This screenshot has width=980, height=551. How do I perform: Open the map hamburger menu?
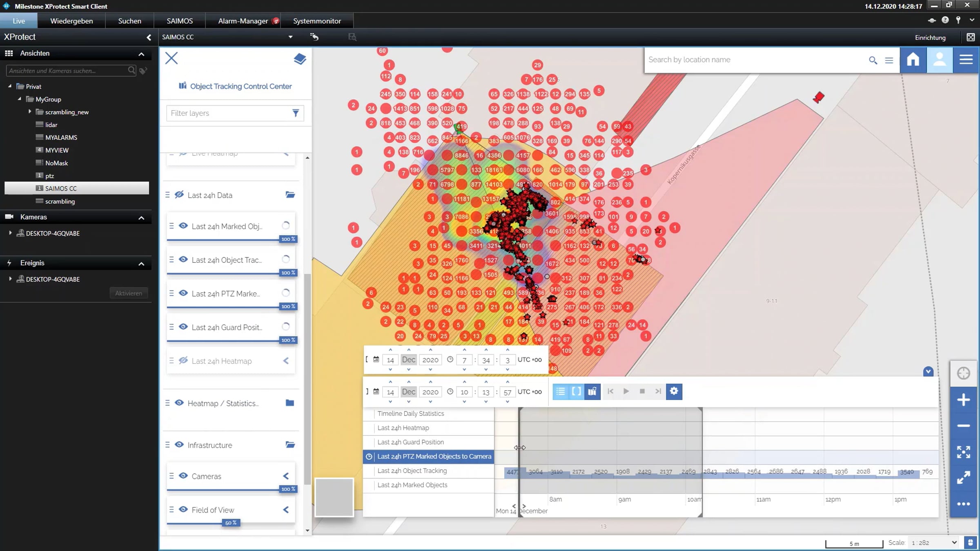[x=966, y=60]
